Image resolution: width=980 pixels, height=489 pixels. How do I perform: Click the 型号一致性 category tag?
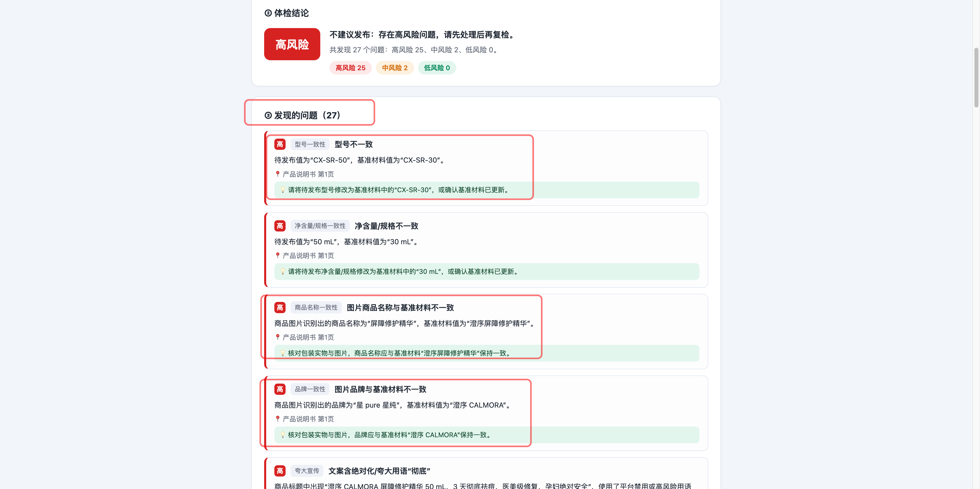[310, 144]
